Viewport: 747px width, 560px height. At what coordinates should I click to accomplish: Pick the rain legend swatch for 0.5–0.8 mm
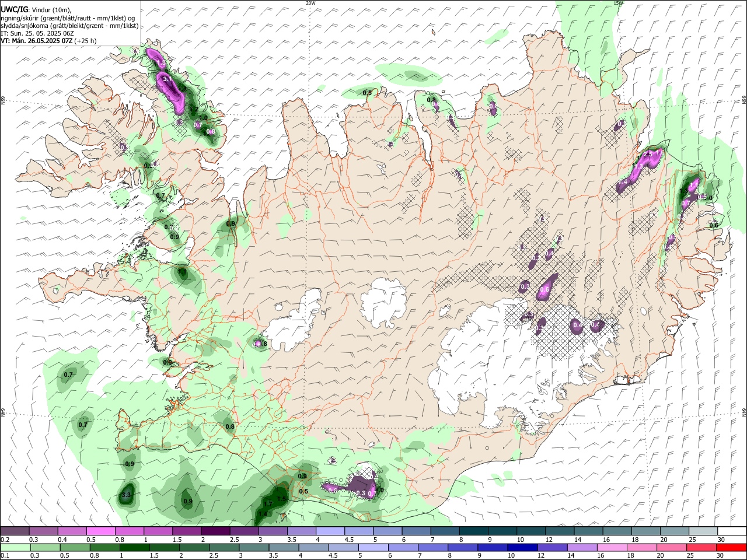click(x=75, y=548)
